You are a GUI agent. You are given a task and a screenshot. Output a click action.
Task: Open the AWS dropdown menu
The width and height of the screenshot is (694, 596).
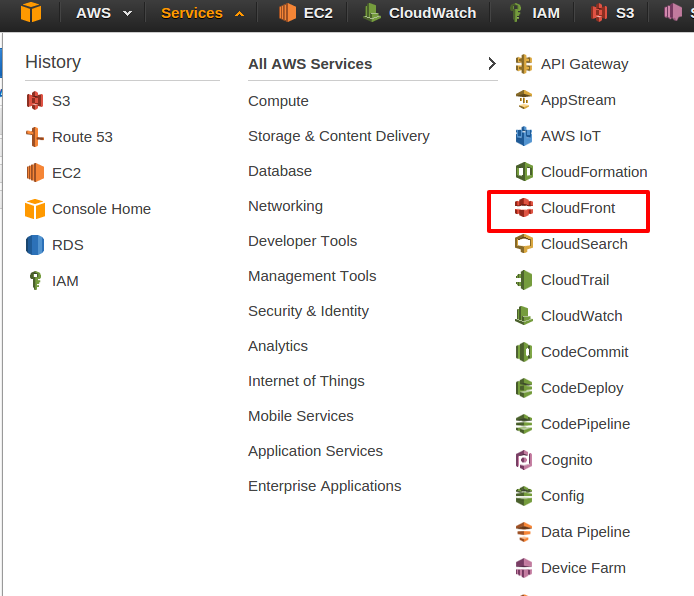pyautogui.click(x=104, y=13)
